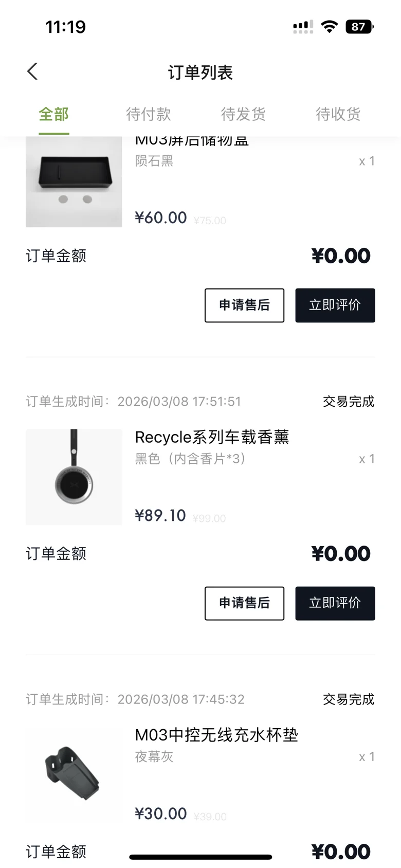Tap 立即评价 for the car fragrance order

(x=335, y=603)
